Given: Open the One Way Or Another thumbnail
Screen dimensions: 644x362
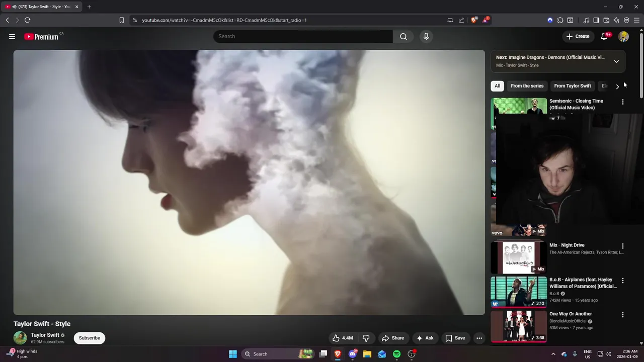Looking at the screenshot, I should tap(519, 326).
